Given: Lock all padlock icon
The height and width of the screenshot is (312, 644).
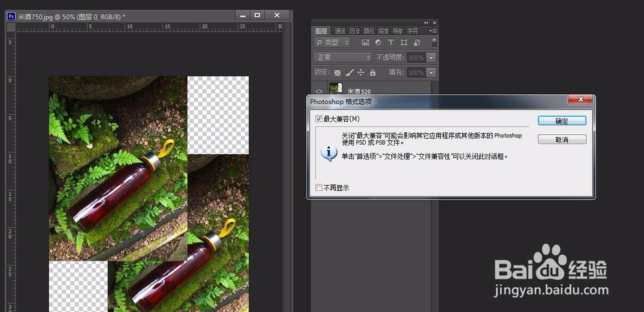Looking at the screenshot, I should click(x=372, y=72).
